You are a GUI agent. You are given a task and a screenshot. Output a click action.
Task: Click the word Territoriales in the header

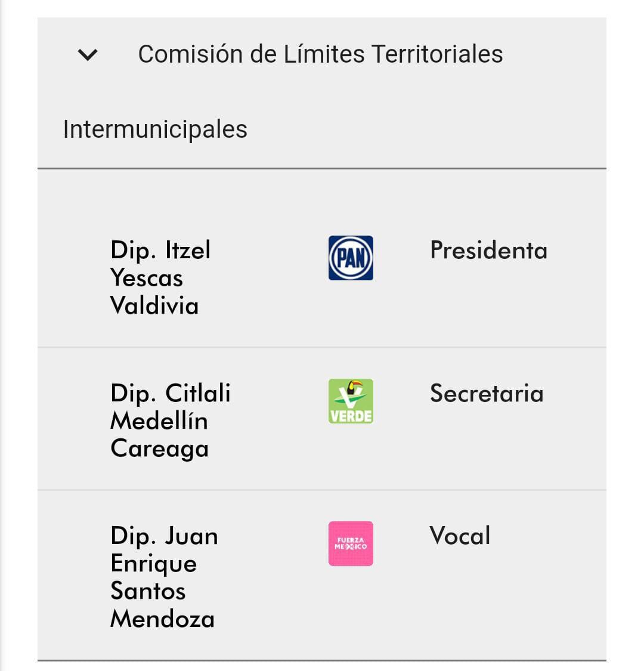(x=437, y=54)
